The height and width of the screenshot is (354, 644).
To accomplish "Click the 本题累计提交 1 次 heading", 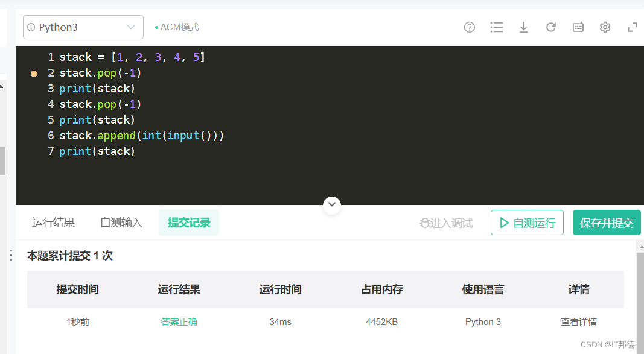I will (x=70, y=256).
